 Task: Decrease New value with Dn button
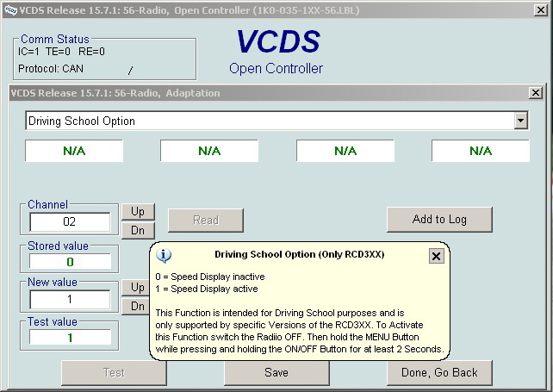[136, 306]
